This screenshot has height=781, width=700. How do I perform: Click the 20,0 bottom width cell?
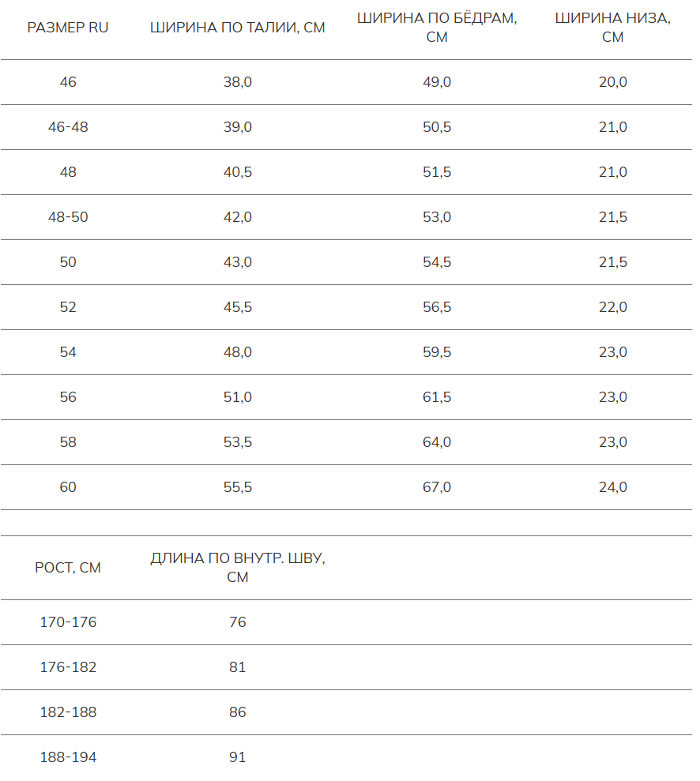click(612, 82)
